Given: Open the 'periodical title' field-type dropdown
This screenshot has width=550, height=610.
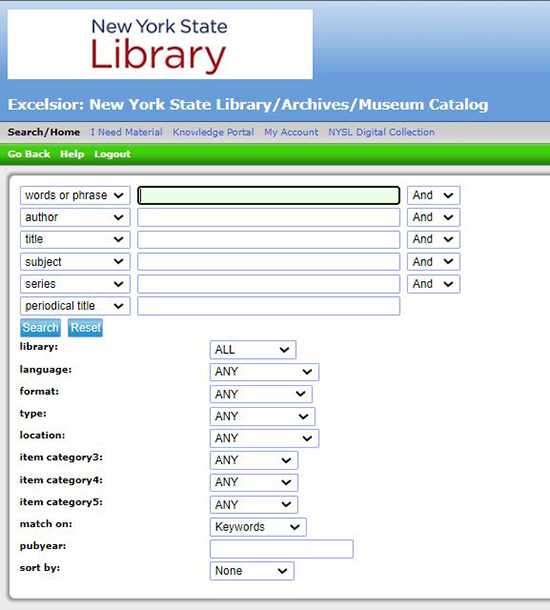Looking at the screenshot, I should pyautogui.click(x=75, y=306).
